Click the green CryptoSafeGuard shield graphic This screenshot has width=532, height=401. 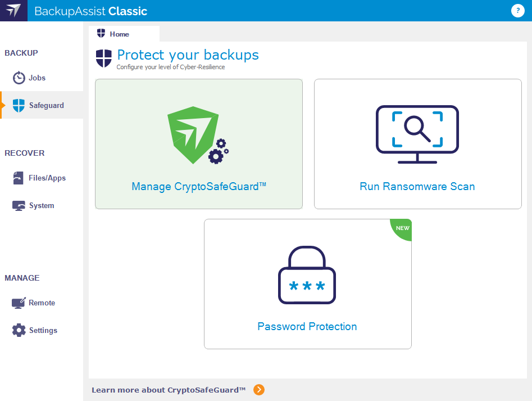pyautogui.click(x=194, y=135)
